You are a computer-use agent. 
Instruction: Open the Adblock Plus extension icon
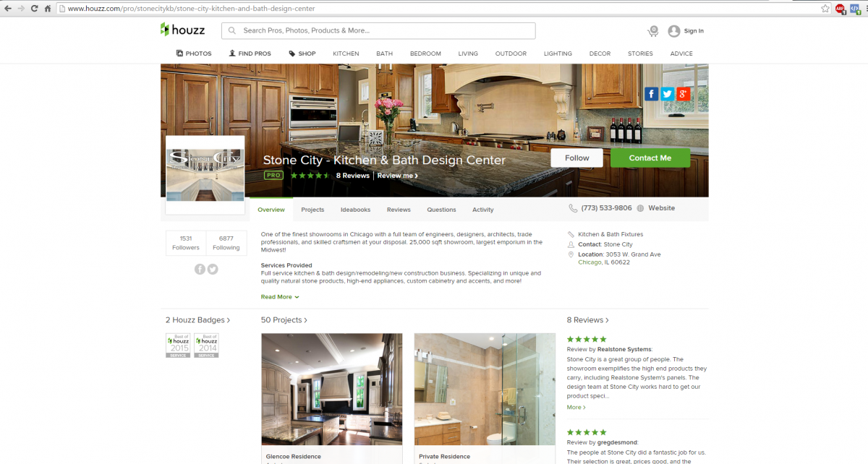(x=841, y=9)
